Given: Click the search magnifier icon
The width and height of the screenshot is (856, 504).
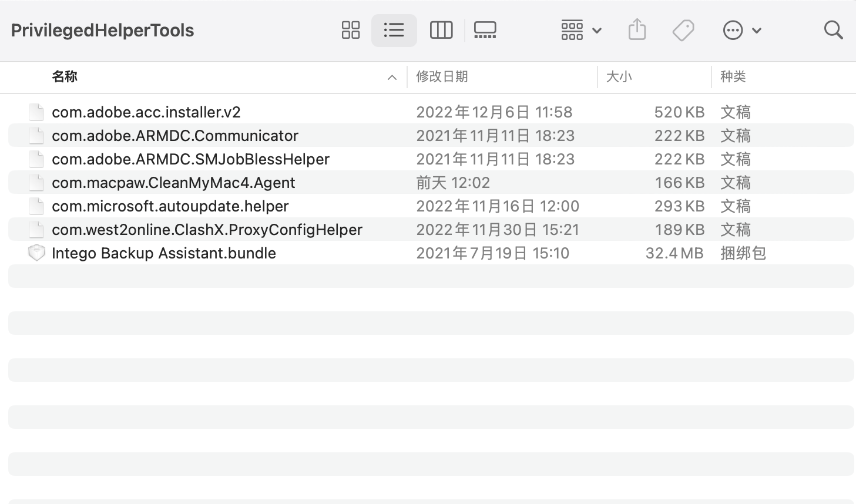Looking at the screenshot, I should point(833,30).
